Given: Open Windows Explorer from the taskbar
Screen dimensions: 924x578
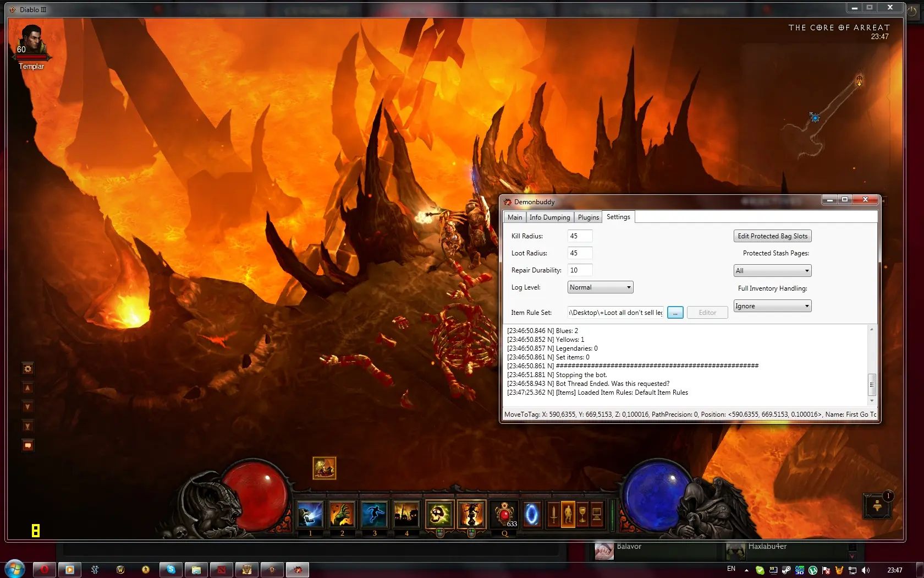Looking at the screenshot, I should point(196,570).
